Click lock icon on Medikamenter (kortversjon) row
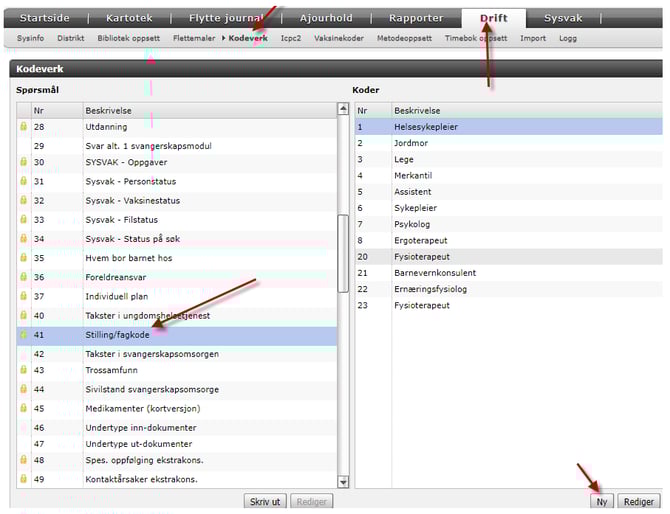 pyautogui.click(x=24, y=408)
